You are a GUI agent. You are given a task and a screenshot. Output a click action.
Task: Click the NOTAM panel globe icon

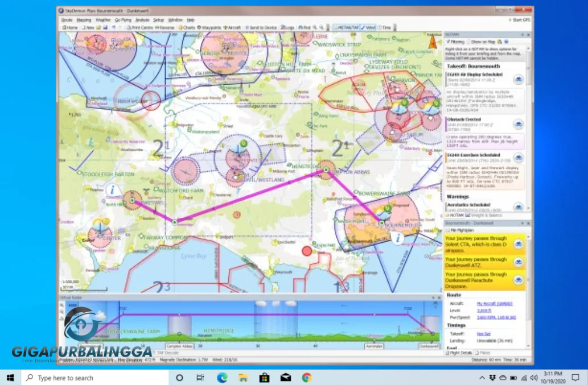(x=506, y=42)
